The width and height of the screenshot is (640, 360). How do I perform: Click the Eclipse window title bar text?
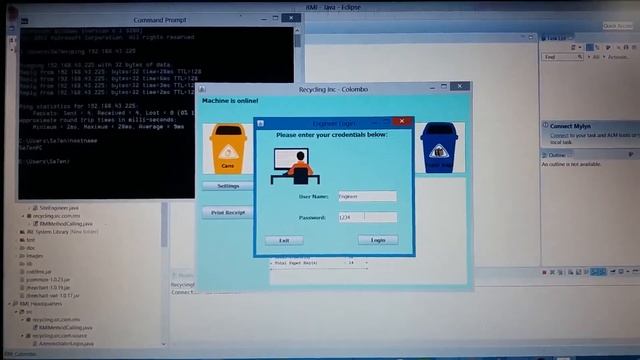(x=333, y=7)
